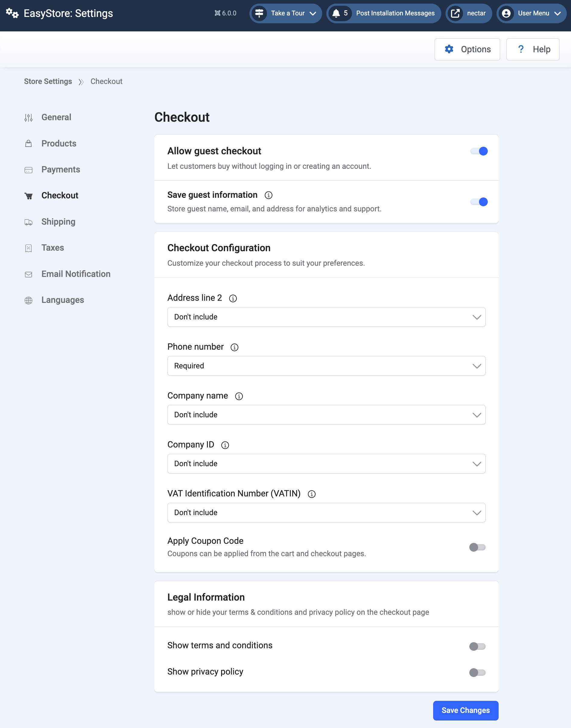Click the Save guest information info icon
The image size is (571, 728).
[268, 195]
